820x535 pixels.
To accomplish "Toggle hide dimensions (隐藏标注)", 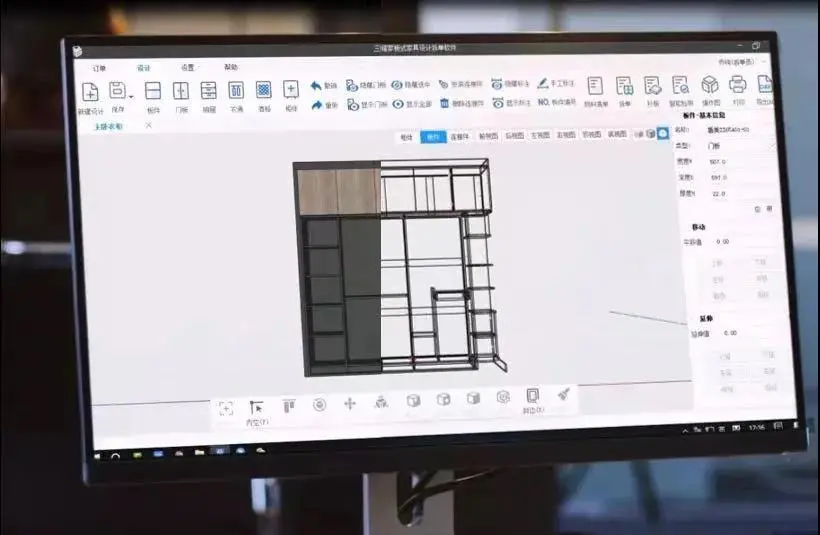I will tap(510, 84).
